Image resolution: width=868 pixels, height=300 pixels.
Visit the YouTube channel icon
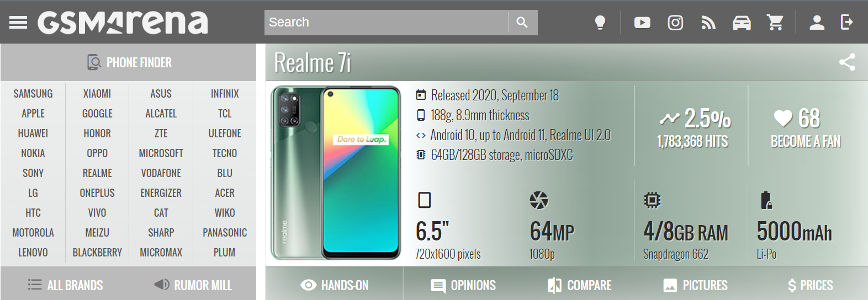tap(642, 22)
